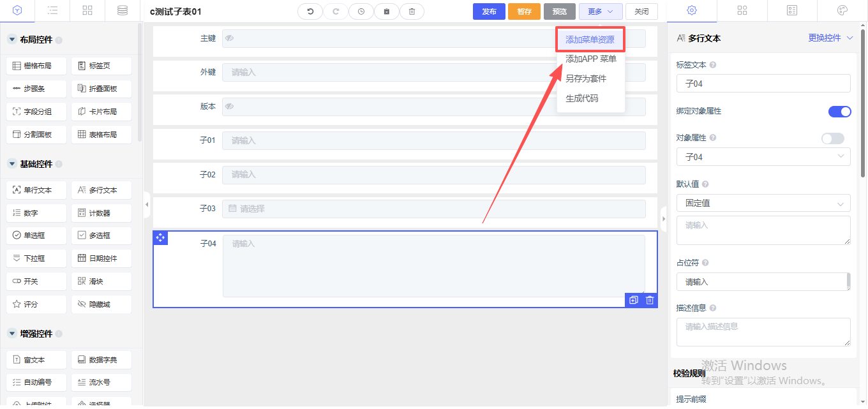Click the 标签文本 input field

click(x=763, y=84)
